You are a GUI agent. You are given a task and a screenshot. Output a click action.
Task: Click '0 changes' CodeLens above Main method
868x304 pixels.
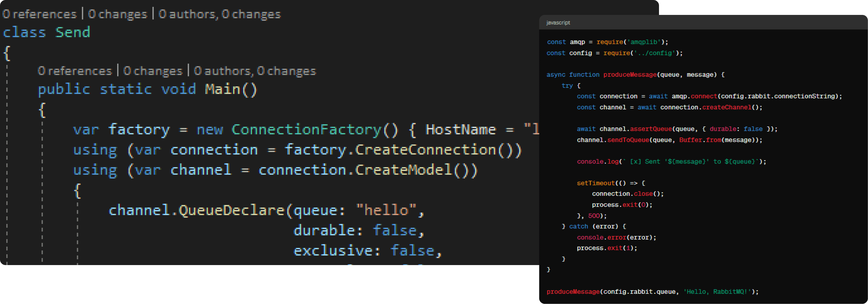coord(153,71)
